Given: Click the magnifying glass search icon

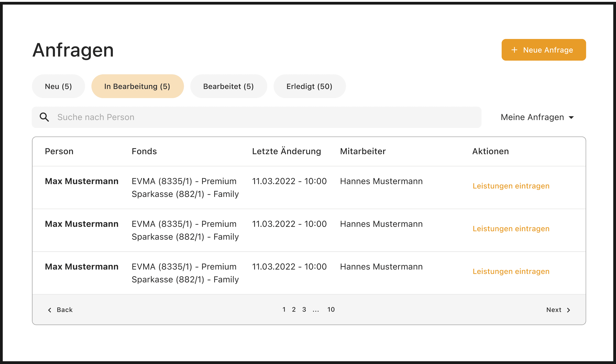Looking at the screenshot, I should click(44, 117).
